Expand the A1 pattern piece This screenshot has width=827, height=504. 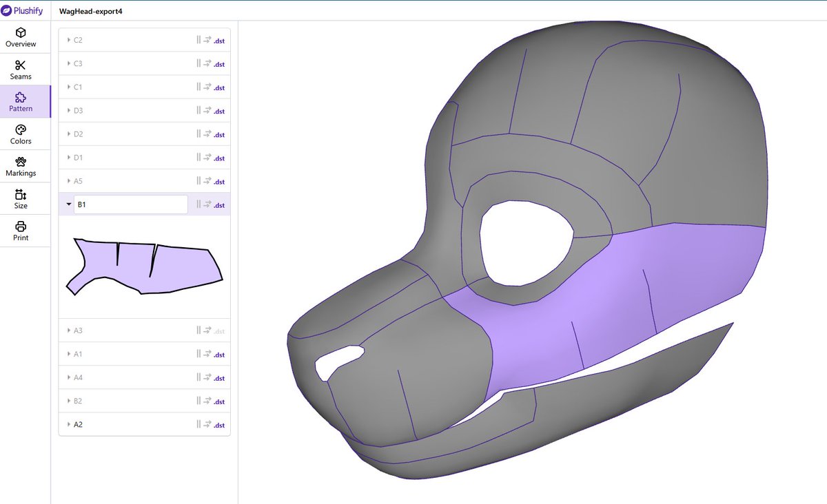click(69, 354)
